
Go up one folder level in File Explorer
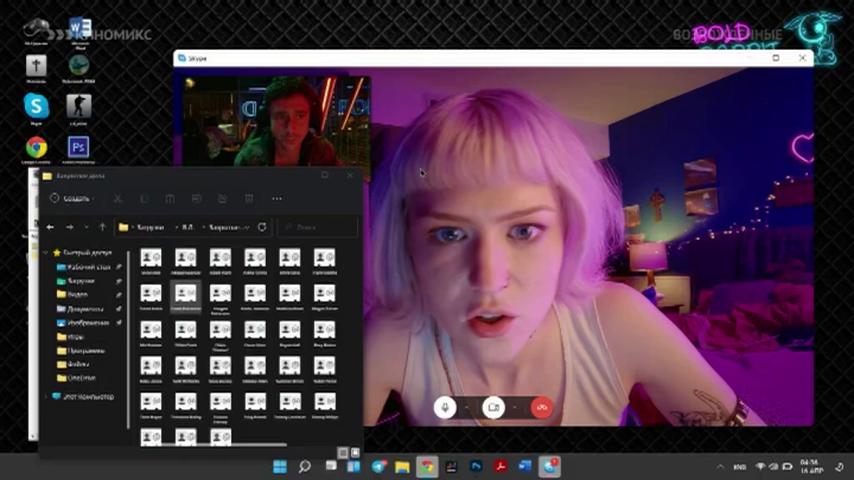(102, 227)
